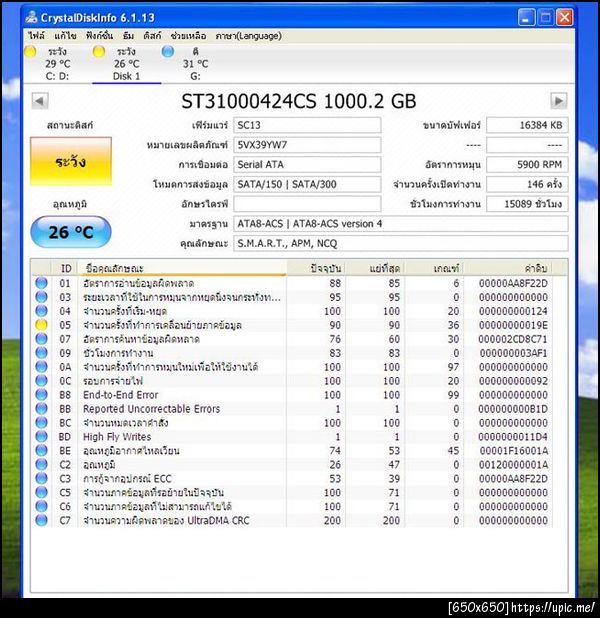Open the ธีม (Theme) menu
Viewport: 600px width, 618px height.
pos(128,36)
